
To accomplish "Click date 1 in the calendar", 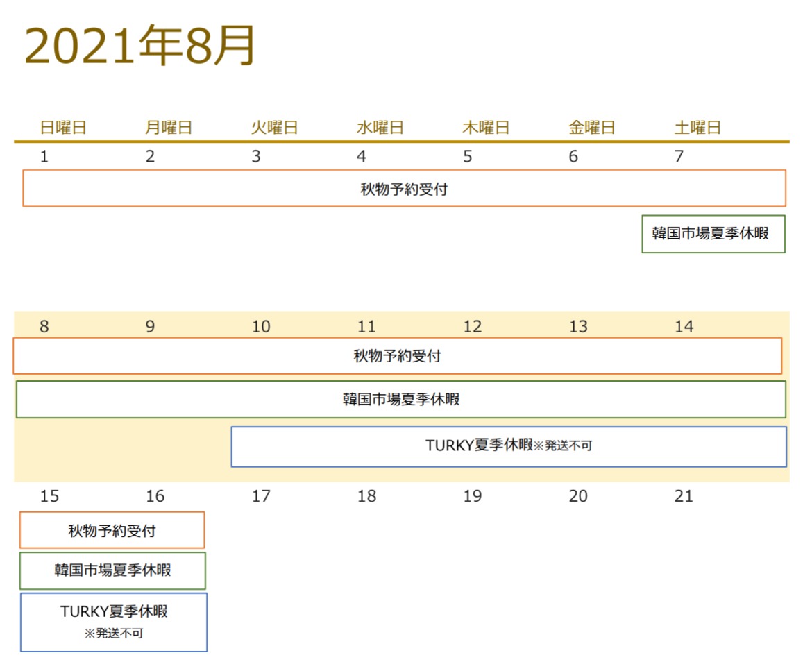I will tap(44, 156).
